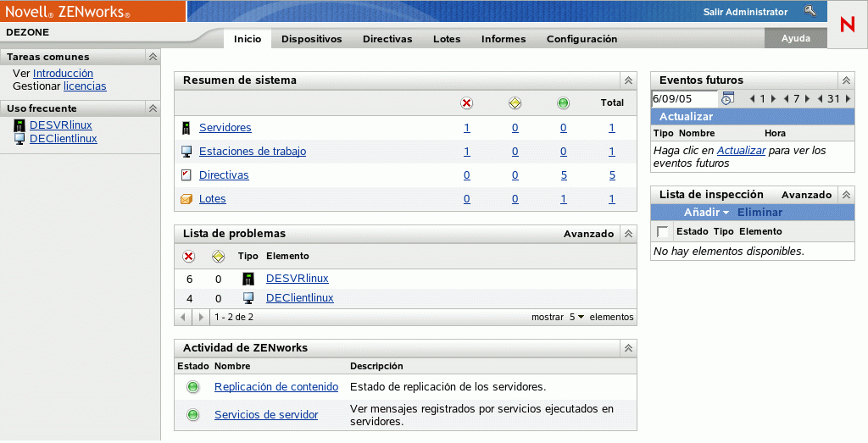Screen dimensions: 868x443
Task: Click the red critical column icon in Lista de problemas
Action: point(189,257)
